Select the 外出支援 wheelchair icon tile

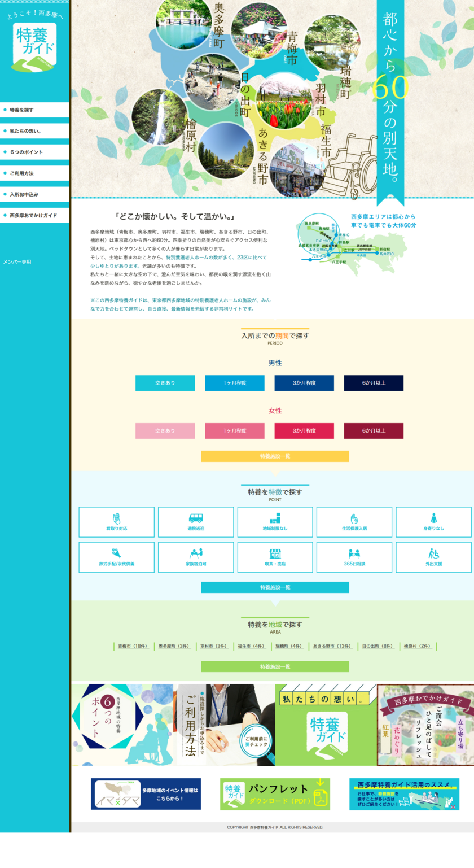[x=433, y=557]
